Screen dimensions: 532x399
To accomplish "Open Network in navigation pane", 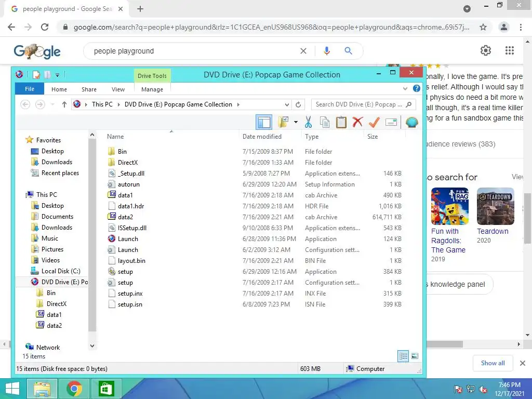I will click(x=48, y=348).
